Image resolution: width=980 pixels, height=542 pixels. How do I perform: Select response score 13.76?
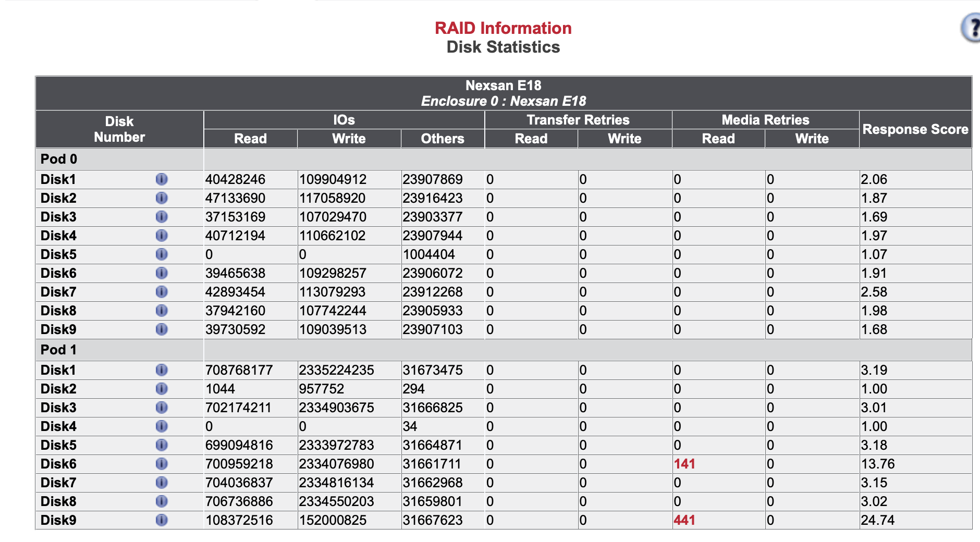coord(877,464)
